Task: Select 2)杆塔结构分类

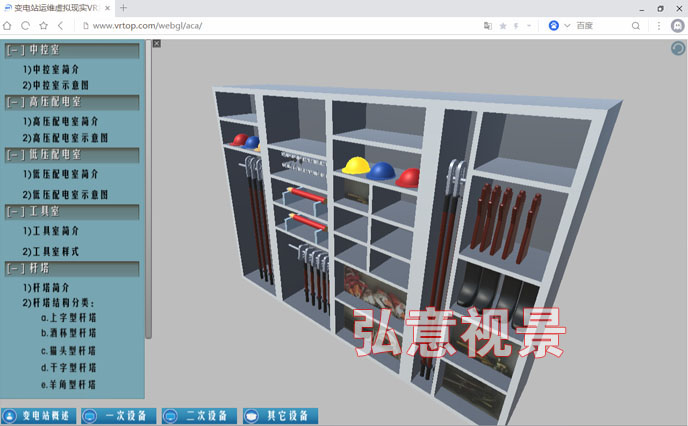Action: point(58,303)
